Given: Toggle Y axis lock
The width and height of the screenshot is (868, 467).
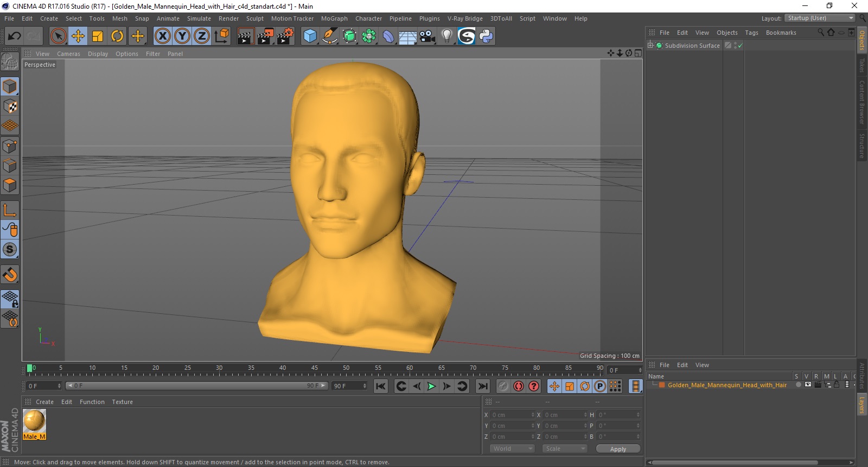Looking at the screenshot, I should tap(182, 36).
